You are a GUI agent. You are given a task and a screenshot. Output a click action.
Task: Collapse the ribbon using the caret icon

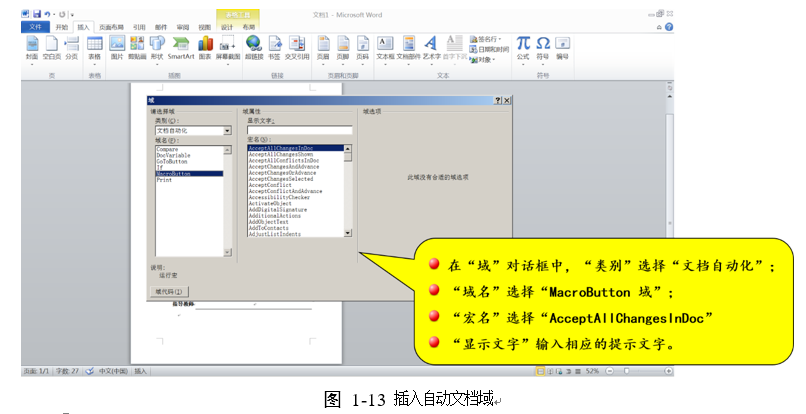click(x=659, y=27)
